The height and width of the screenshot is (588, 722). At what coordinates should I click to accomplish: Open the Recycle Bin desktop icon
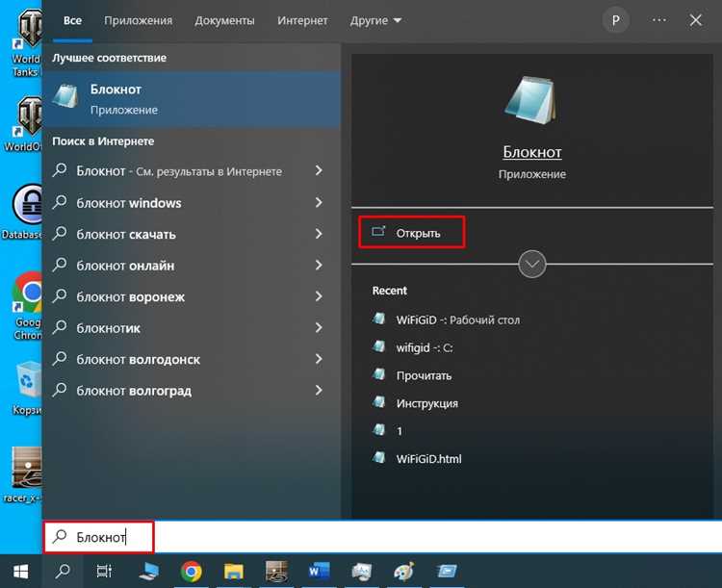tap(28, 388)
